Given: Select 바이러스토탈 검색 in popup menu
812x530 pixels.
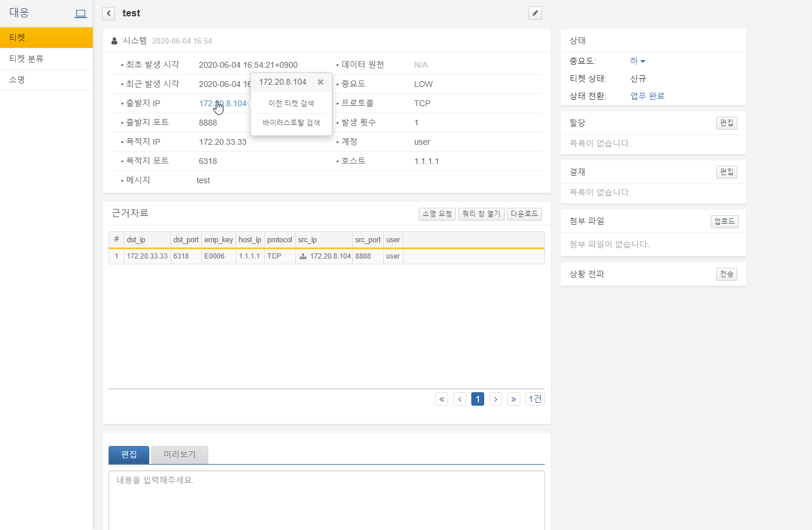Looking at the screenshot, I should (291, 123).
